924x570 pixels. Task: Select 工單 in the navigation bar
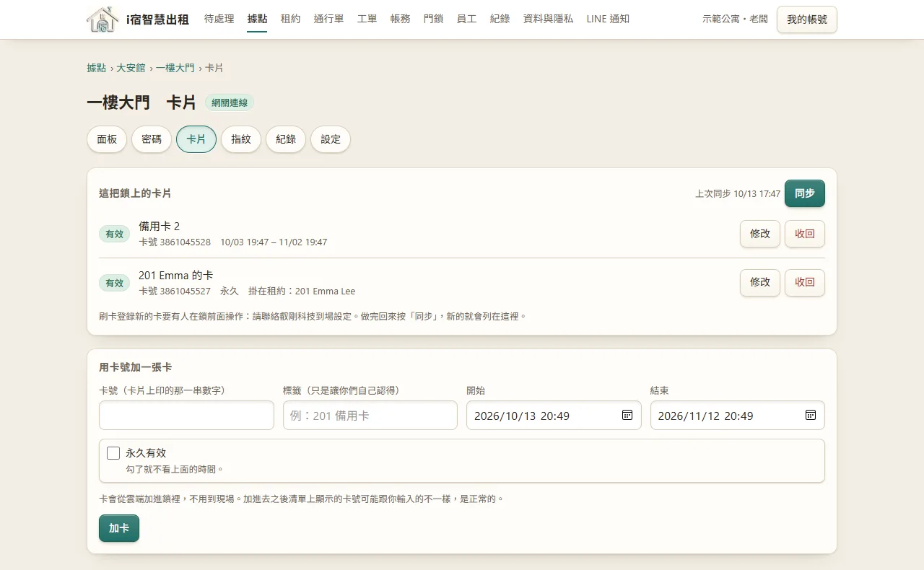pyautogui.click(x=367, y=19)
